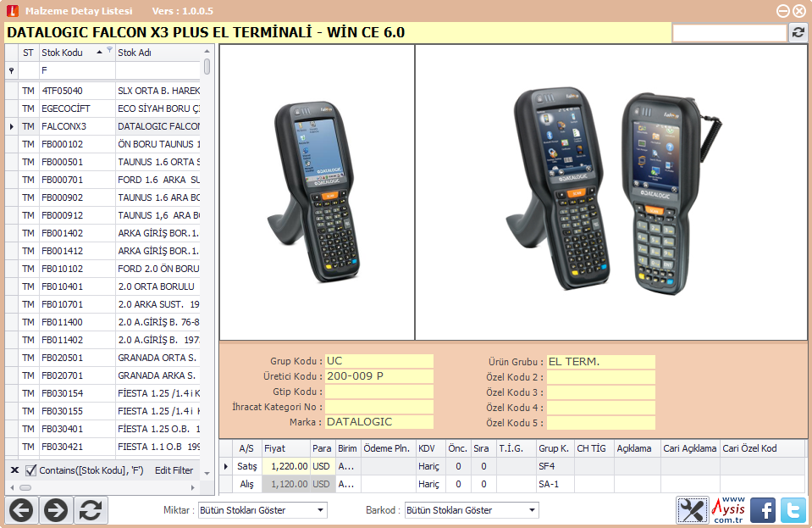
Task: Click the small product thumbnail image
Action: (317, 192)
